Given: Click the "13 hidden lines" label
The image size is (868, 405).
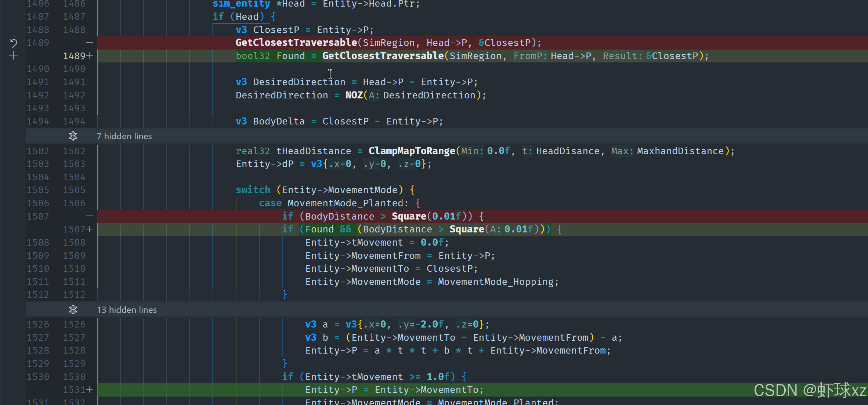Looking at the screenshot, I should [x=127, y=310].
